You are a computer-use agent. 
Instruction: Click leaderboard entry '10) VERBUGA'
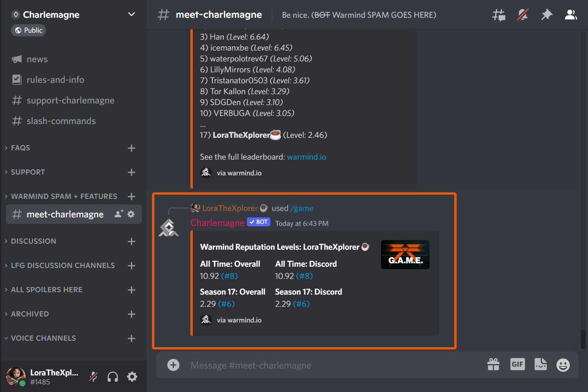pos(247,114)
